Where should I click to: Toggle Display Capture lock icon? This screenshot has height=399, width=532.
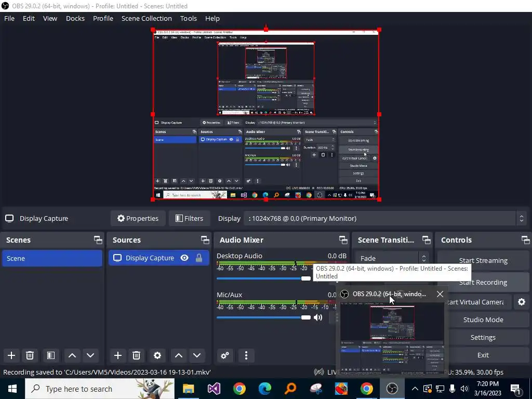199,258
